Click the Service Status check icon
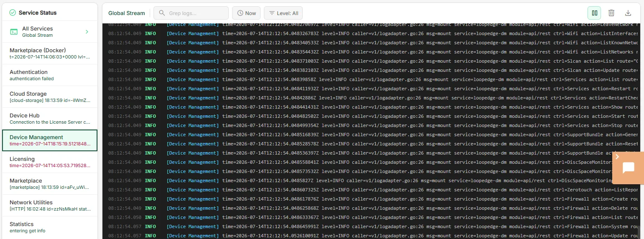 [x=13, y=13]
